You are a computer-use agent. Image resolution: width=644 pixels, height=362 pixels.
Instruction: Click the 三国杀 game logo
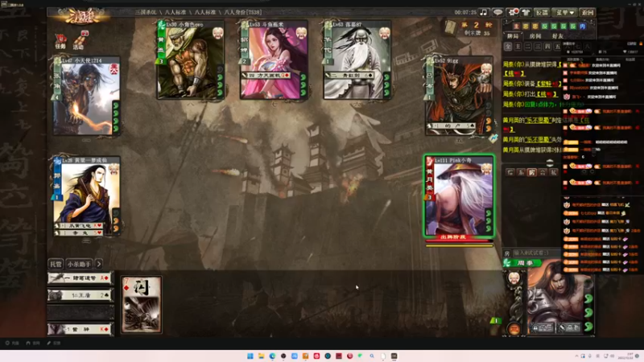[x=81, y=16]
